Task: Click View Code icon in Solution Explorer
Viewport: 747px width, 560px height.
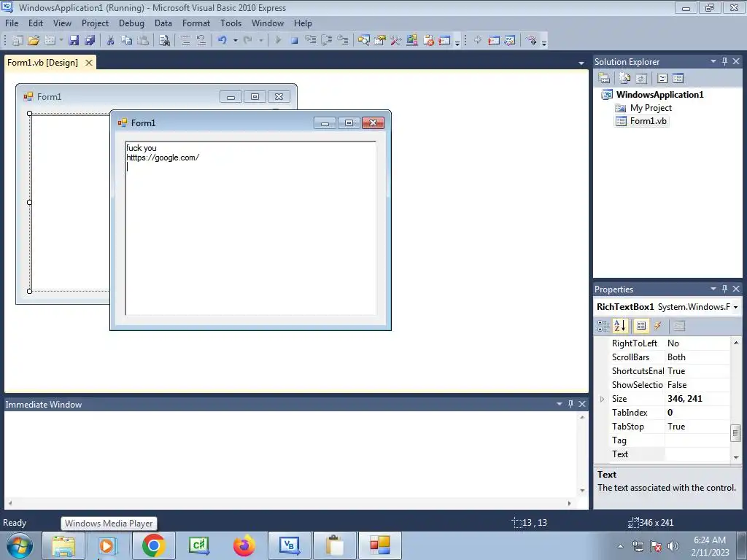Action: click(x=662, y=79)
